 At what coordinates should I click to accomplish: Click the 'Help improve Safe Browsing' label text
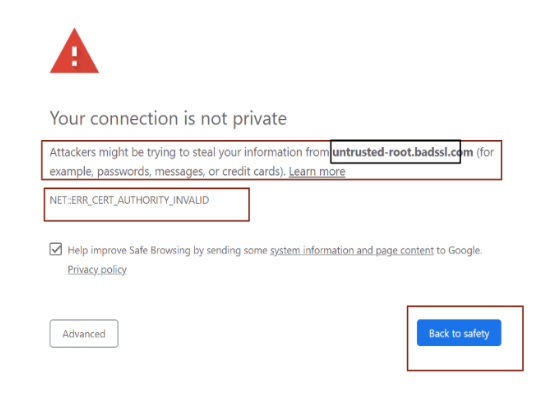tap(129, 250)
